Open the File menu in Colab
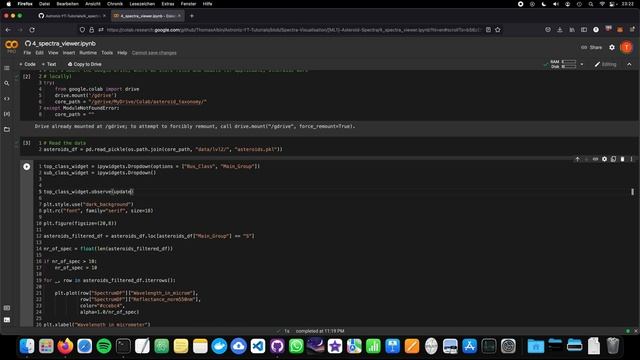 point(27,53)
